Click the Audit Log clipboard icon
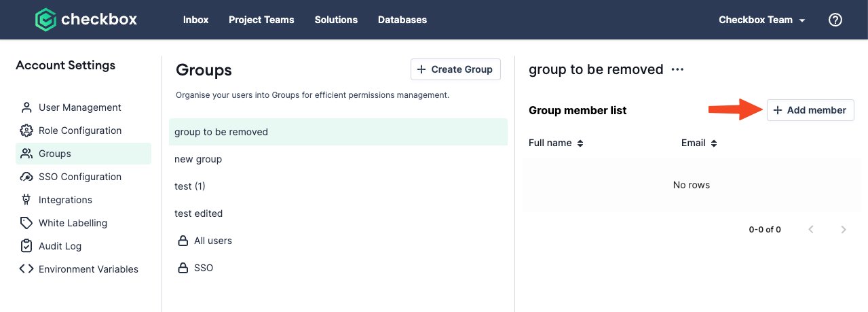 point(26,246)
